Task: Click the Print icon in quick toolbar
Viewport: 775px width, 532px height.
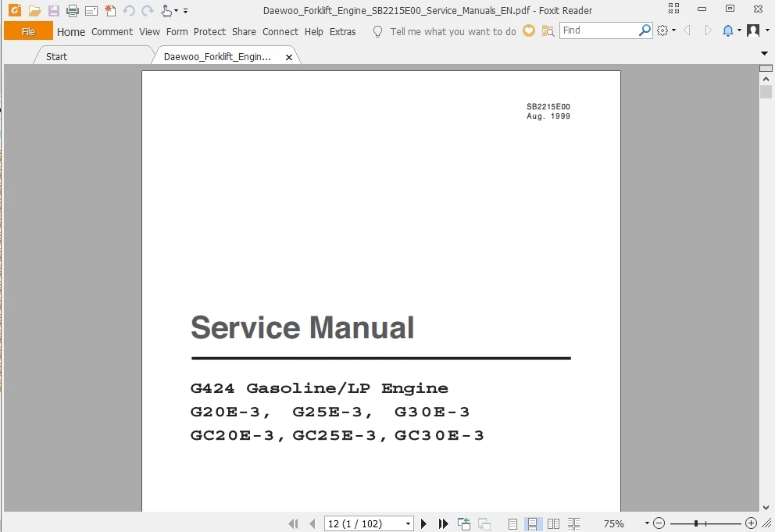Action: (x=73, y=10)
